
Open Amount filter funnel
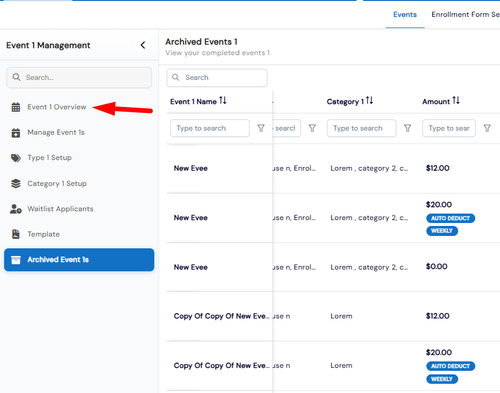point(487,128)
